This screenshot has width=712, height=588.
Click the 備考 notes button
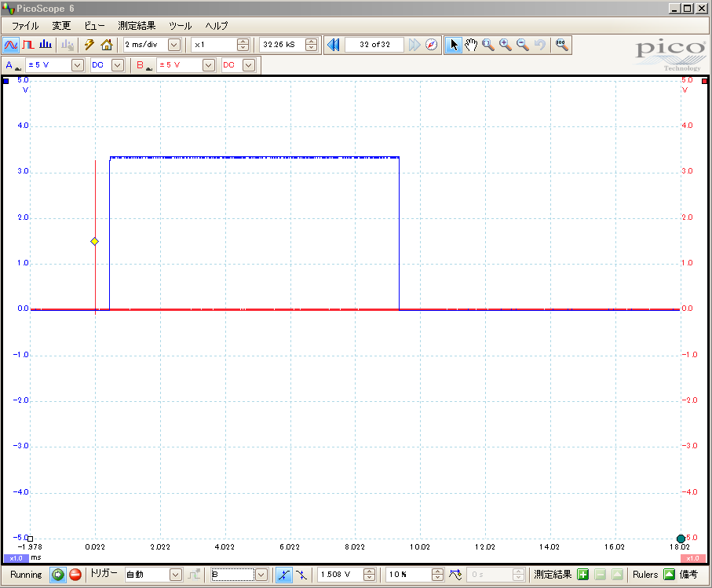pos(688,575)
